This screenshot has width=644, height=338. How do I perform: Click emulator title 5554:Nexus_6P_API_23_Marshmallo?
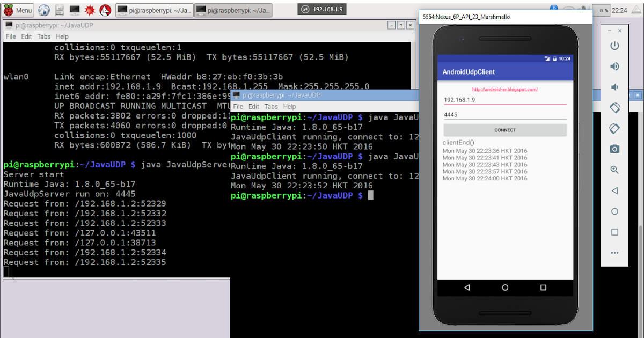[466, 17]
